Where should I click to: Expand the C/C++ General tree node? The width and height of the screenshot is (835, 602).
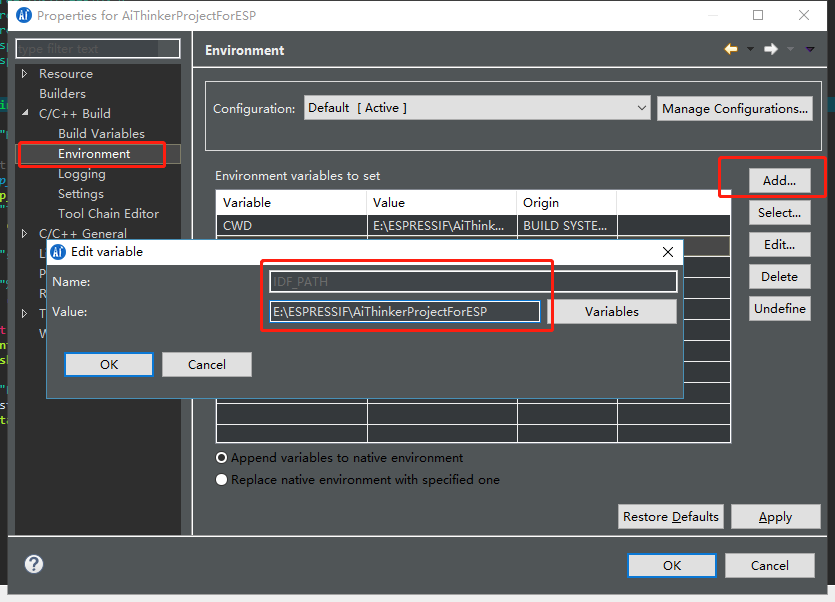tap(24, 233)
